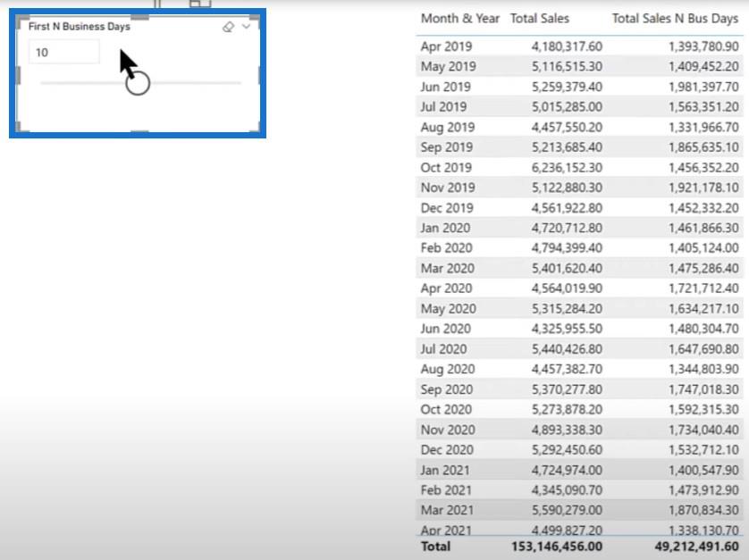The image size is (749, 560).
Task: Select the Mar 2021 row label
Action: coord(447,510)
